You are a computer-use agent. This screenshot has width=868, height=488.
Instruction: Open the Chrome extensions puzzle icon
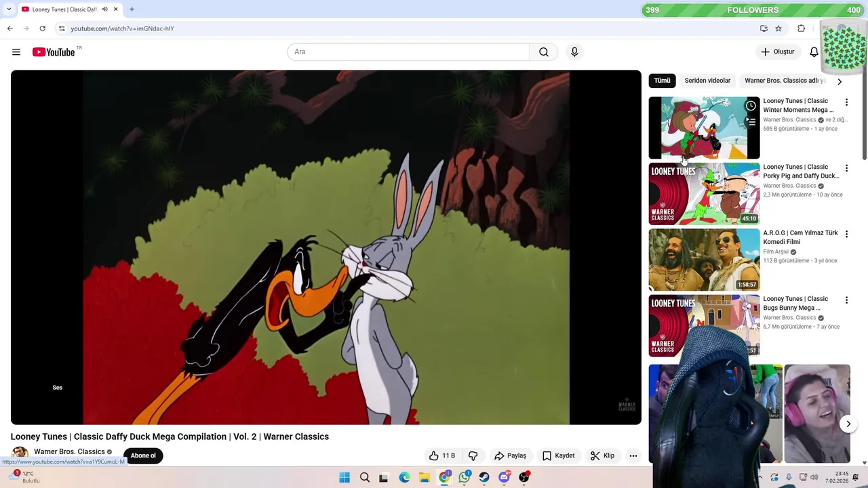pyautogui.click(x=802, y=28)
